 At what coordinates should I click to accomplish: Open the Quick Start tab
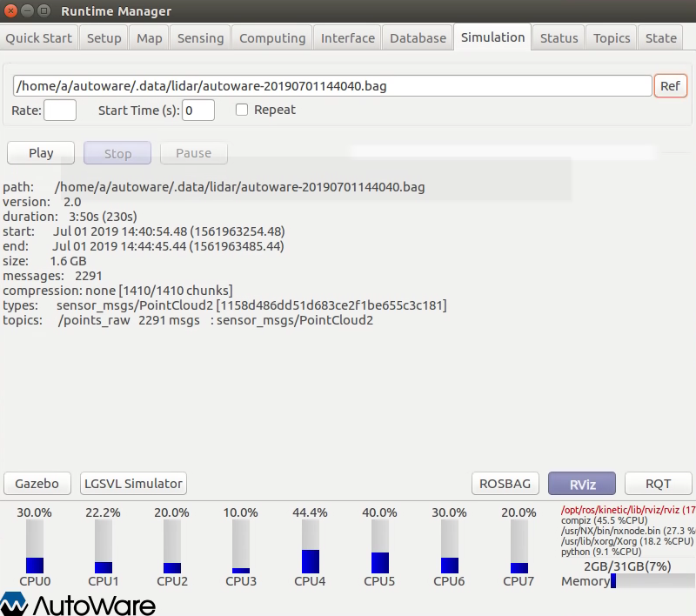(x=39, y=38)
